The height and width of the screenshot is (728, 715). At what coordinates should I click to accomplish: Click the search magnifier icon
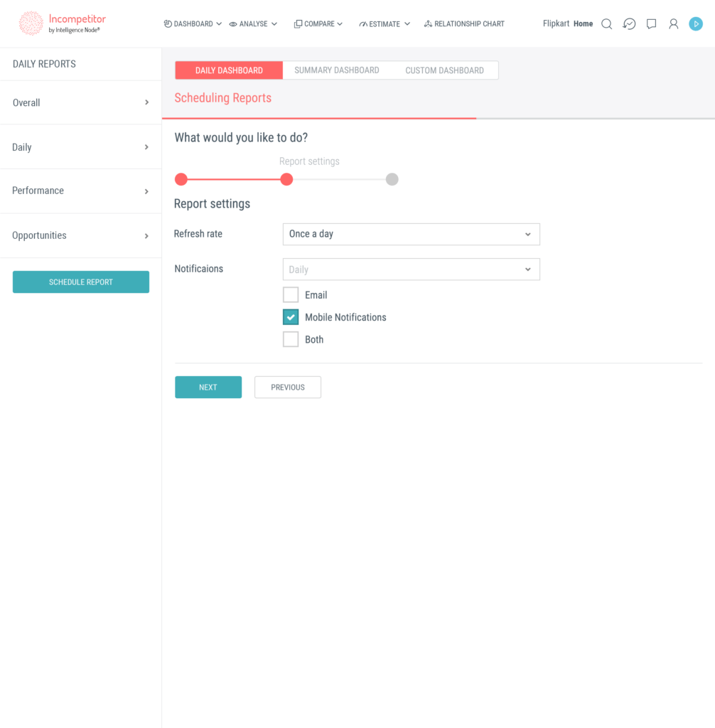[606, 23]
